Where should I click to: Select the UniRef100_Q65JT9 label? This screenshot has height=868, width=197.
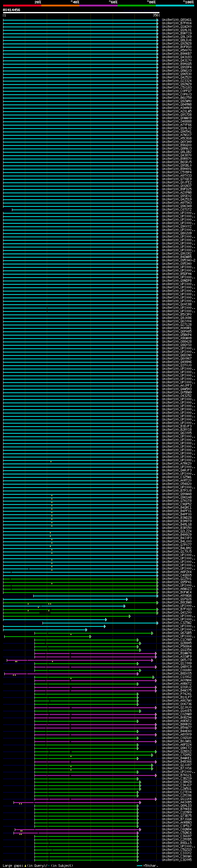coord(177,660)
